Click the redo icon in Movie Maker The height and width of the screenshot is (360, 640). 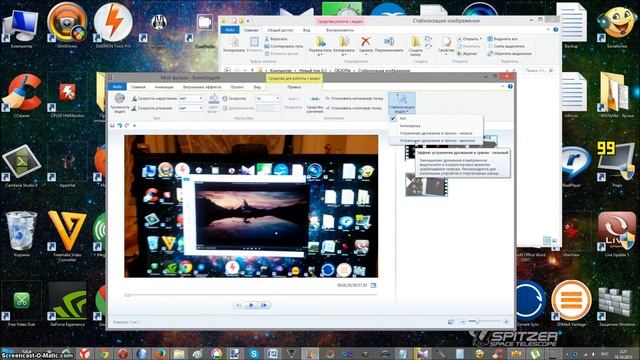point(127,126)
